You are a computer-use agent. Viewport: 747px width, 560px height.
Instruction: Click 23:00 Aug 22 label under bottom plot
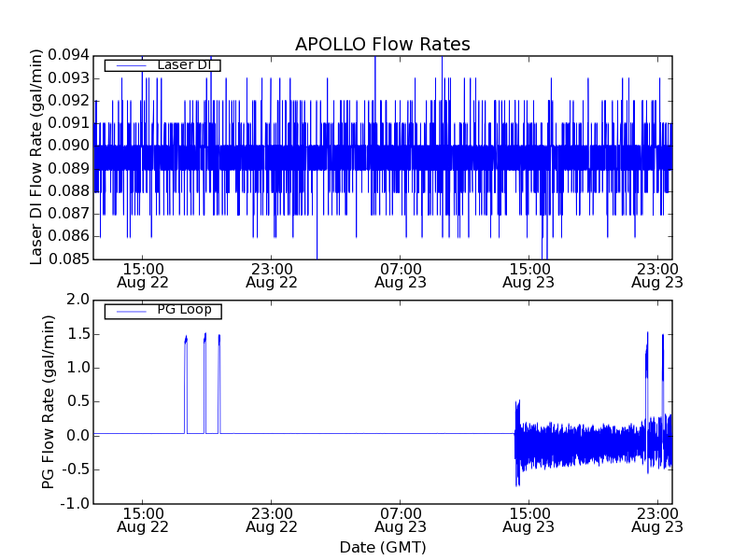[271, 519]
